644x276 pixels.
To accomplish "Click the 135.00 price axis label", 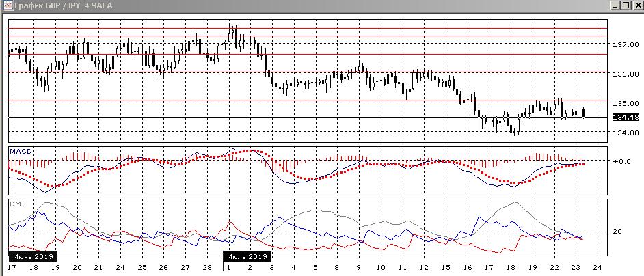I will click(621, 103).
